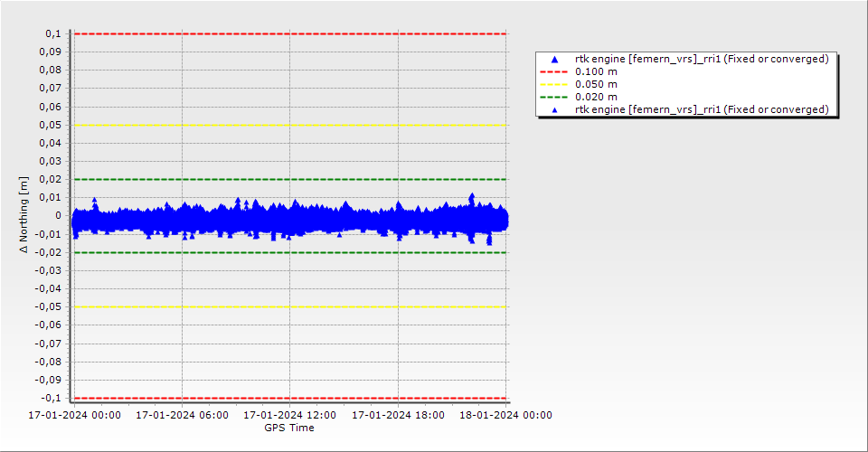Viewport: 868px width, 452px height.
Task: Select the "0.100 m" legend label
Action: pyautogui.click(x=597, y=71)
